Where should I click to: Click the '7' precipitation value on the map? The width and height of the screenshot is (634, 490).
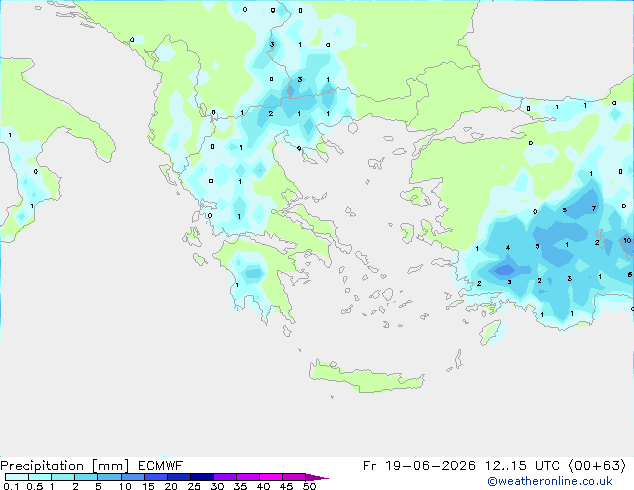(594, 209)
